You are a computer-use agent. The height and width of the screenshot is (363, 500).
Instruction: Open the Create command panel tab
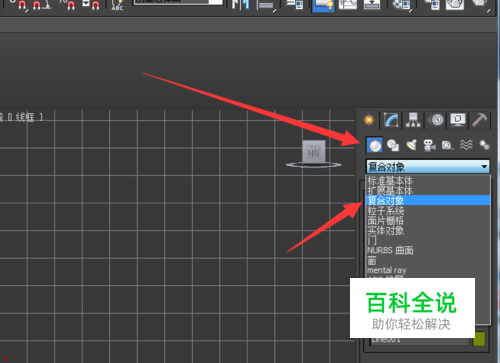(369, 120)
